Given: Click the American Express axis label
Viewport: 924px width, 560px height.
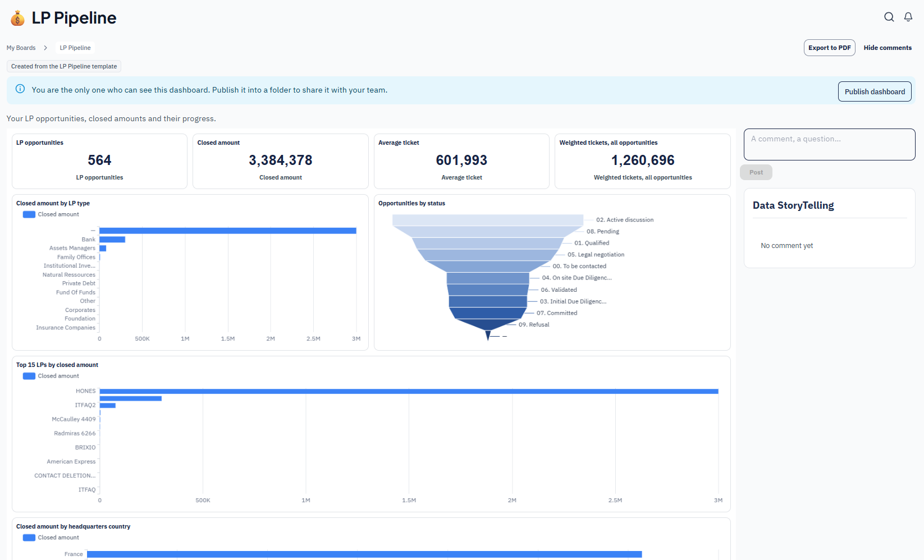Looking at the screenshot, I should click(x=71, y=462).
